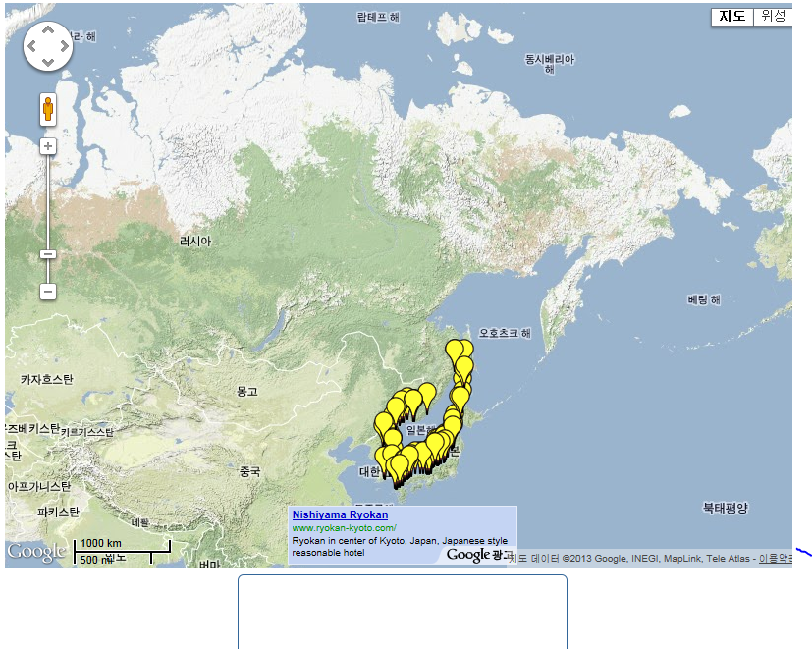The height and width of the screenshot is (649, 812).
Task: Click the Google logo on the map
Action: click(x=36, y=552)
